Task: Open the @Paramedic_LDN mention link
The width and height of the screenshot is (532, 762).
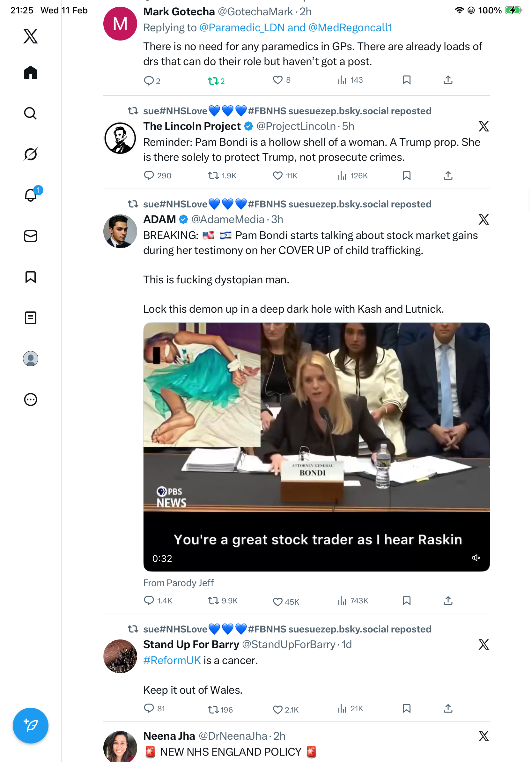Action: click(x=242, y=27)
